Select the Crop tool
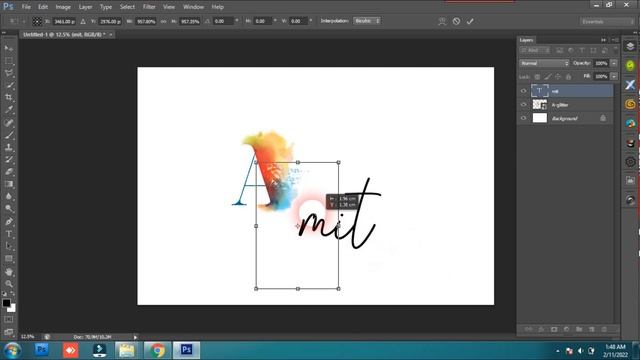This screenshot has width=640, height=360. point(9,98)
